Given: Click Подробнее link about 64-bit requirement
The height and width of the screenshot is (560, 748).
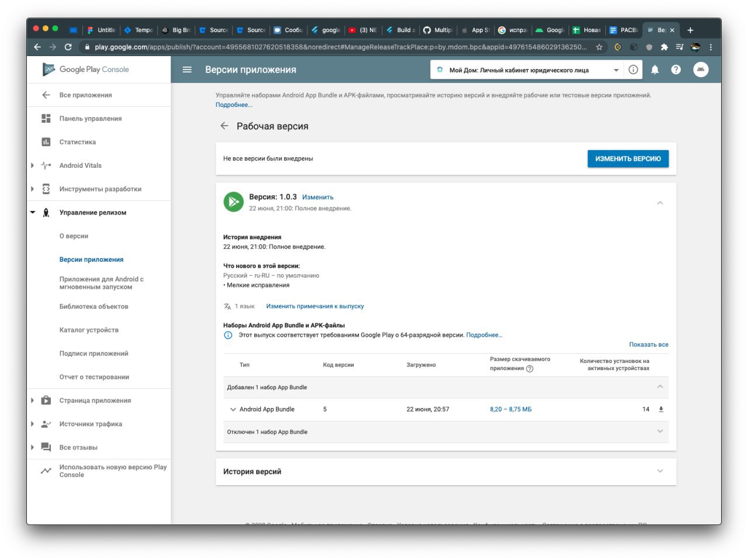Looking at the screenshot, I should (x=484, y=335).
